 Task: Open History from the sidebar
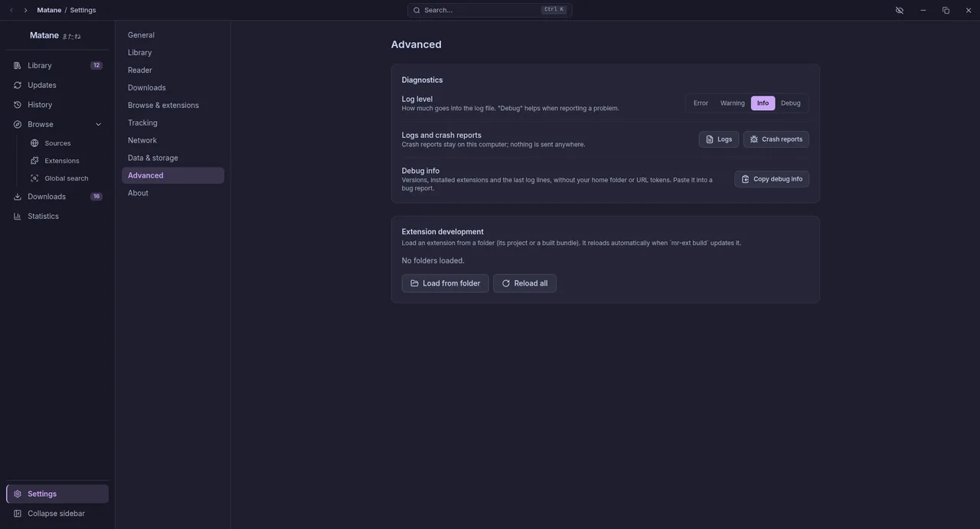(x=57, y=105)
